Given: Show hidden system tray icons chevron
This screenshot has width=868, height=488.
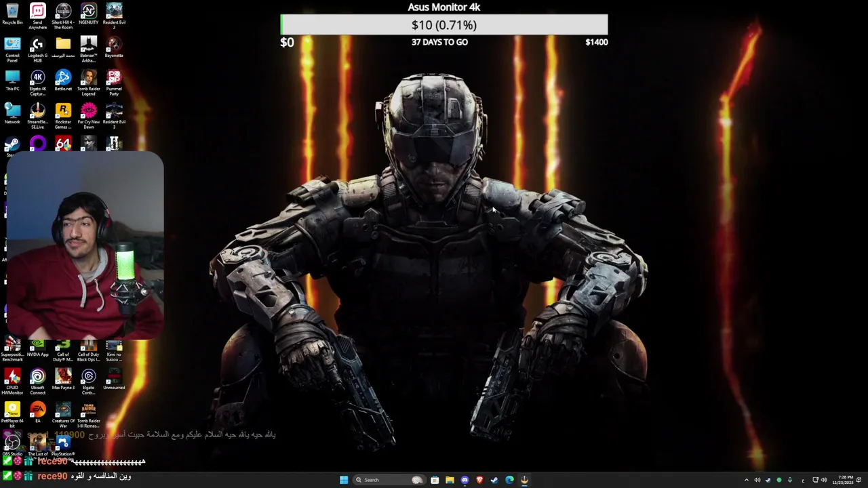Looking at the screenshot, I should (x=747, y=480).
